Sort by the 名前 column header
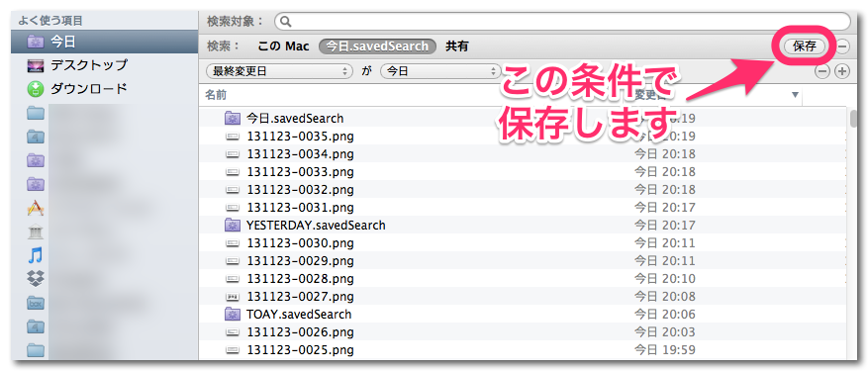Screen dimensions: 868x371 tap(216, 95)
